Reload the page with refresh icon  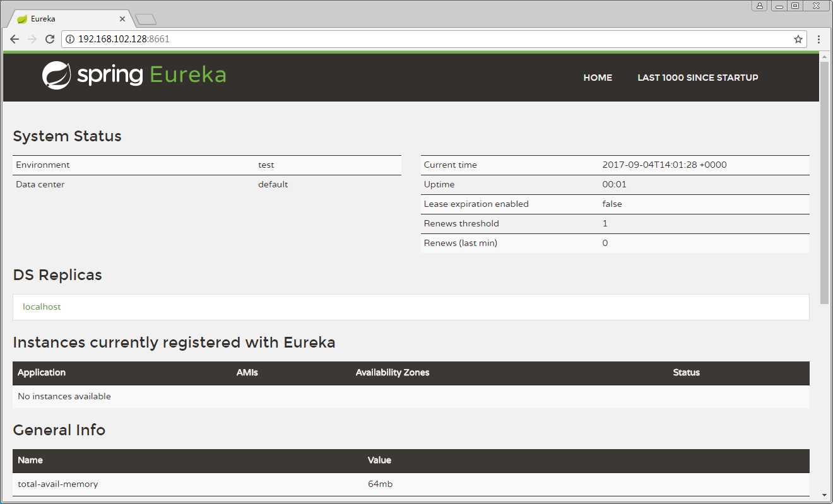(x=50, y=39)
